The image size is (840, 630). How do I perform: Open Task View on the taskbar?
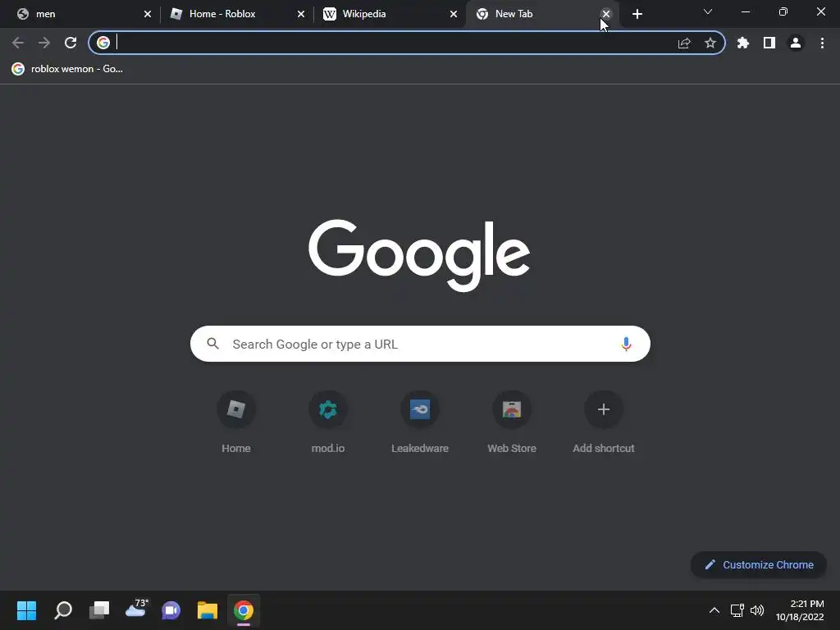(99, 610)
